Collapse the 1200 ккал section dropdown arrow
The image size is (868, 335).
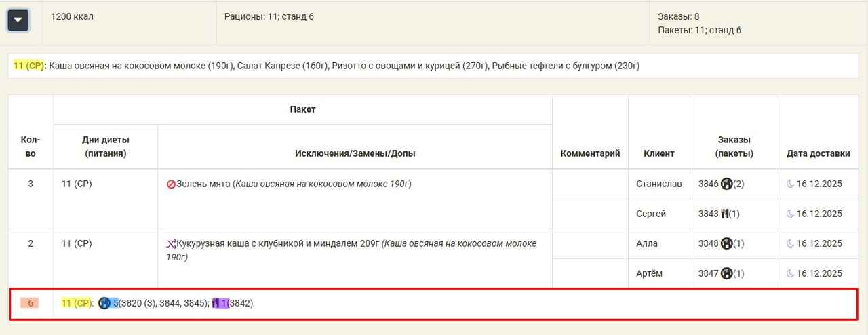coord(18,20)
